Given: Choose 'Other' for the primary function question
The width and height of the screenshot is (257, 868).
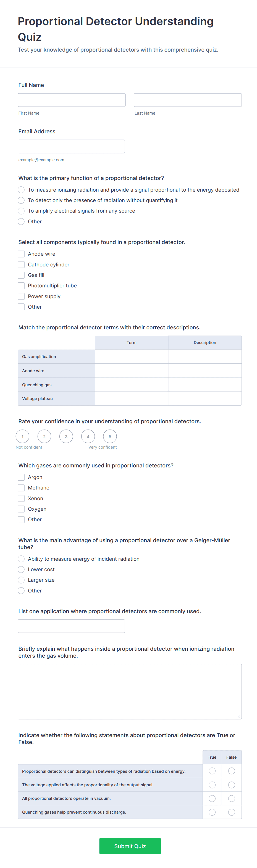Looking at the screenshot, I should click(x=21, y=221).
